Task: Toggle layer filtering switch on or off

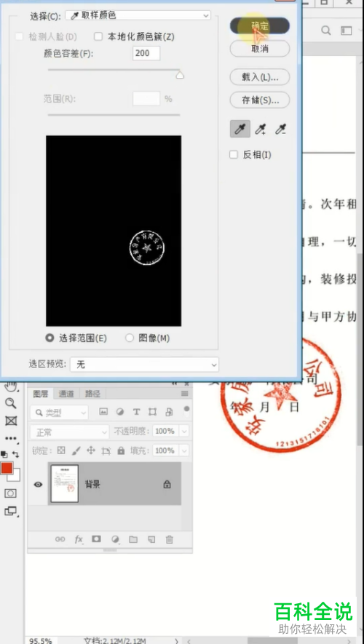Action: tap(186, 410)
